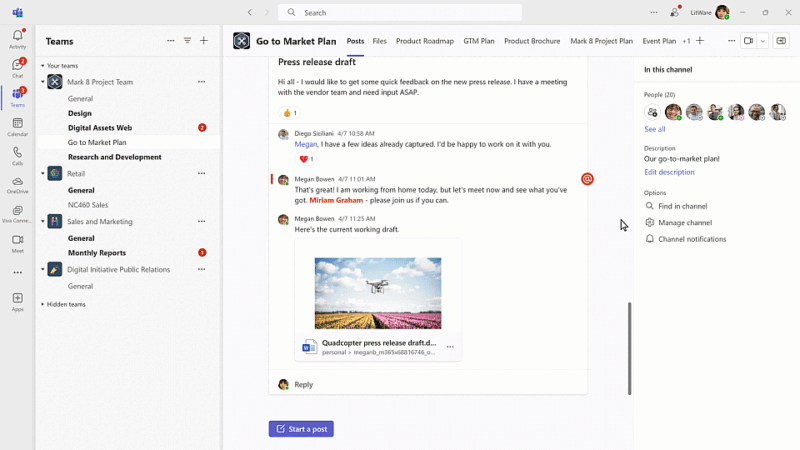Select the Posts tab
The width and height of the screenshot is (800, 450).
tap(355, 41)
